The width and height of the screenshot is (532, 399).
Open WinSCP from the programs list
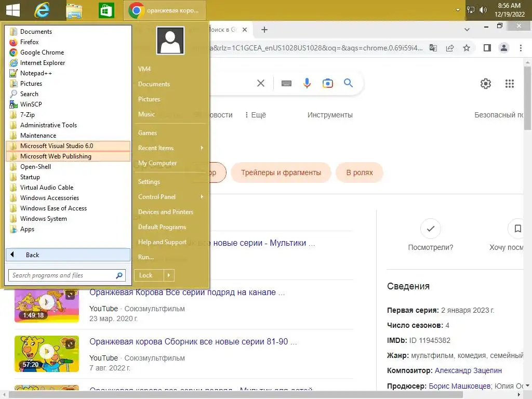click(x=68, y=104)
